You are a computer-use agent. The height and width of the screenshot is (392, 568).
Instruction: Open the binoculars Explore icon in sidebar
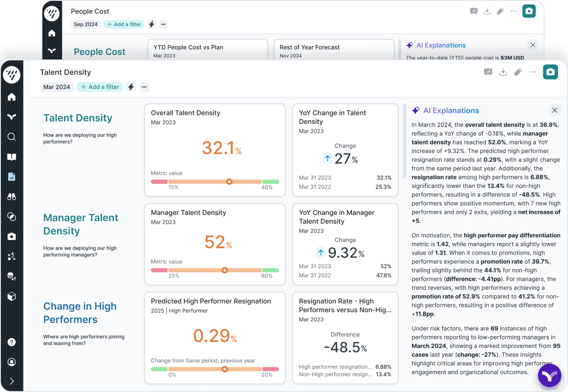12,196
